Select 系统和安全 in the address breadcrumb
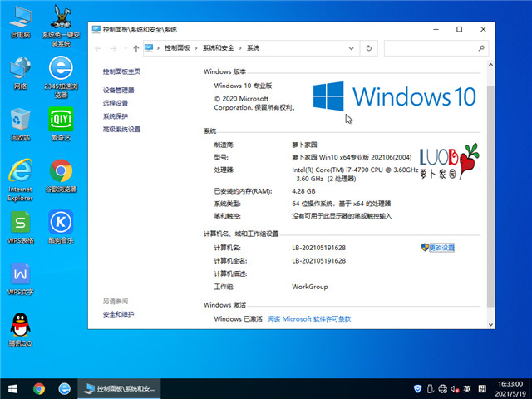The image size is (532, 399). (x=218, y=48)
